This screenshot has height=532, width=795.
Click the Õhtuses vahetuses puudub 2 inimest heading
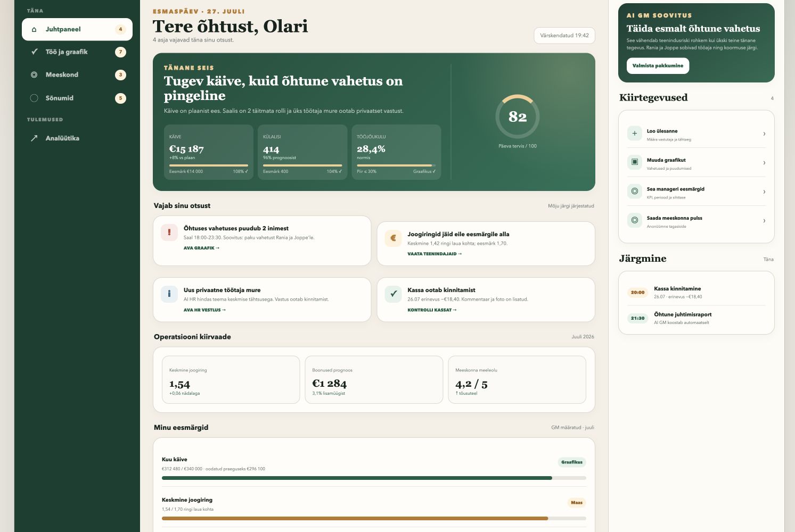[x=236, y=228]
